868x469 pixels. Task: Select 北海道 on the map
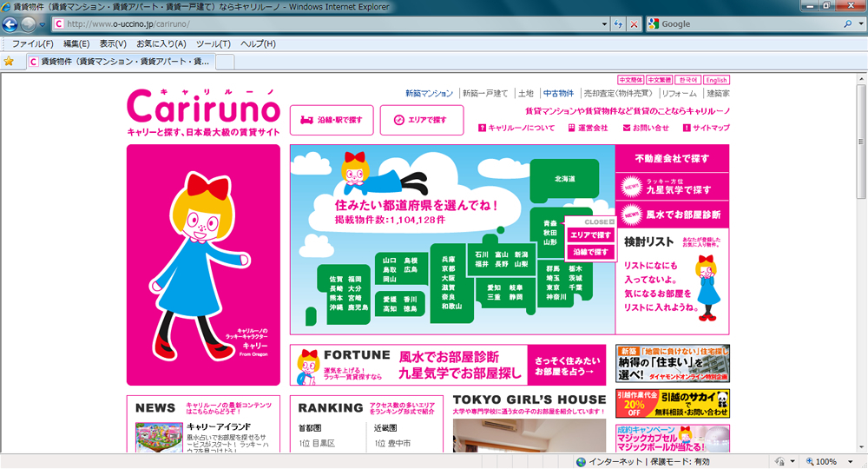coord(565,180)
